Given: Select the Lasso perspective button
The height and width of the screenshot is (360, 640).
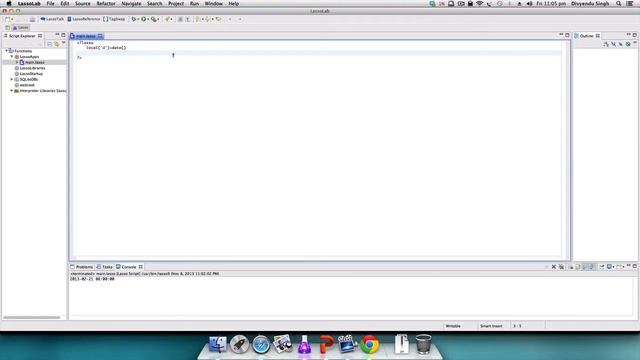Looking at the screenshot, I should click(x=20, y=28).
